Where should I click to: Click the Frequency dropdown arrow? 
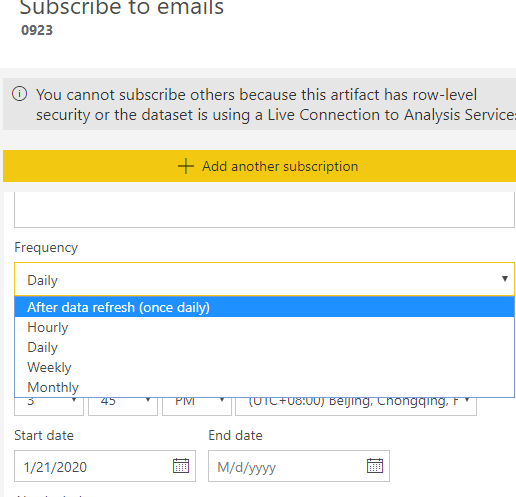(x=505, y=279)
